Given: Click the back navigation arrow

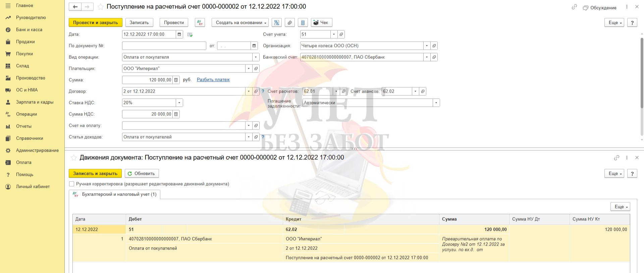Looking at the screenshot, I should tap(75, 7).
